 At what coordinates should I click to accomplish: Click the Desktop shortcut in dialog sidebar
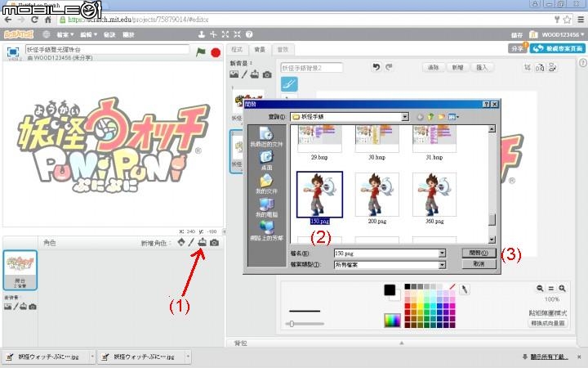pyautogui.click(x=266, y=160)
